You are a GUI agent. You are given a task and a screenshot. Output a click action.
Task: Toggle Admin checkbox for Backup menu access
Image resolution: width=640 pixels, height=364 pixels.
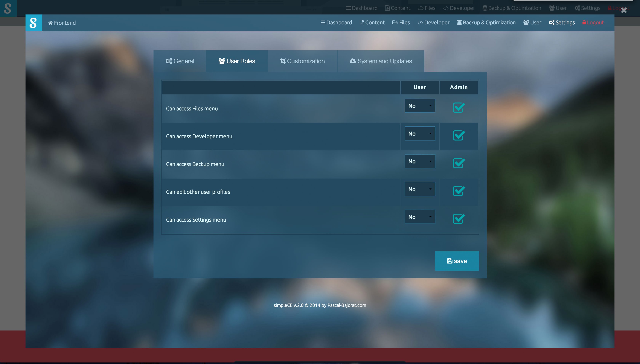[x=458, y=163]
